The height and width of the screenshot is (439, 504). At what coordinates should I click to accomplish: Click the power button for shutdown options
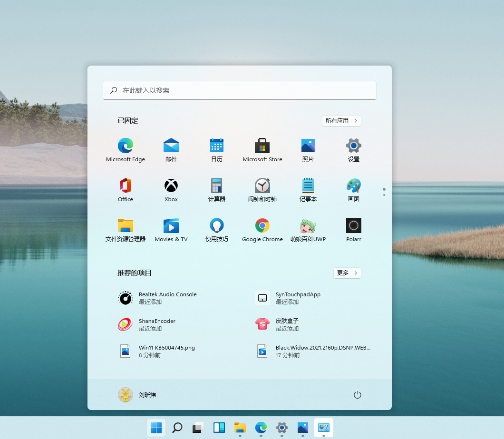point(357,395)
